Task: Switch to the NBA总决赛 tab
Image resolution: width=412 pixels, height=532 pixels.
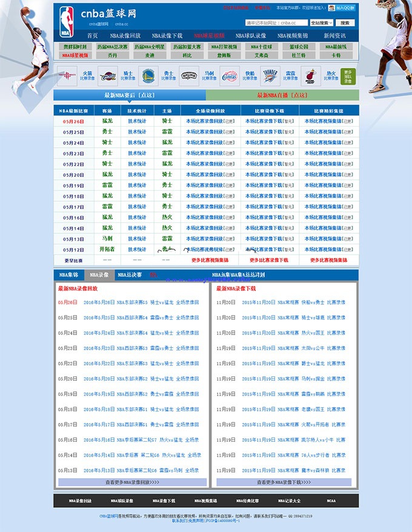Action: click(129, 275)
